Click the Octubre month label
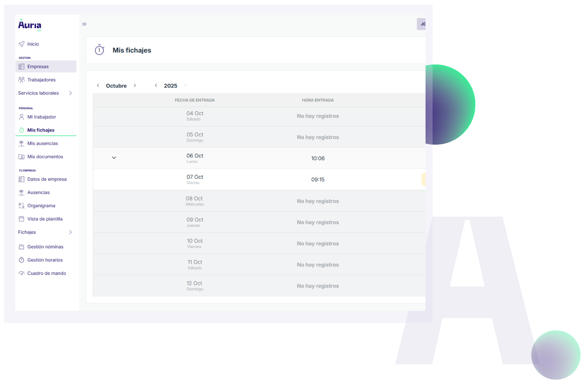 click(x=116, y=86)
